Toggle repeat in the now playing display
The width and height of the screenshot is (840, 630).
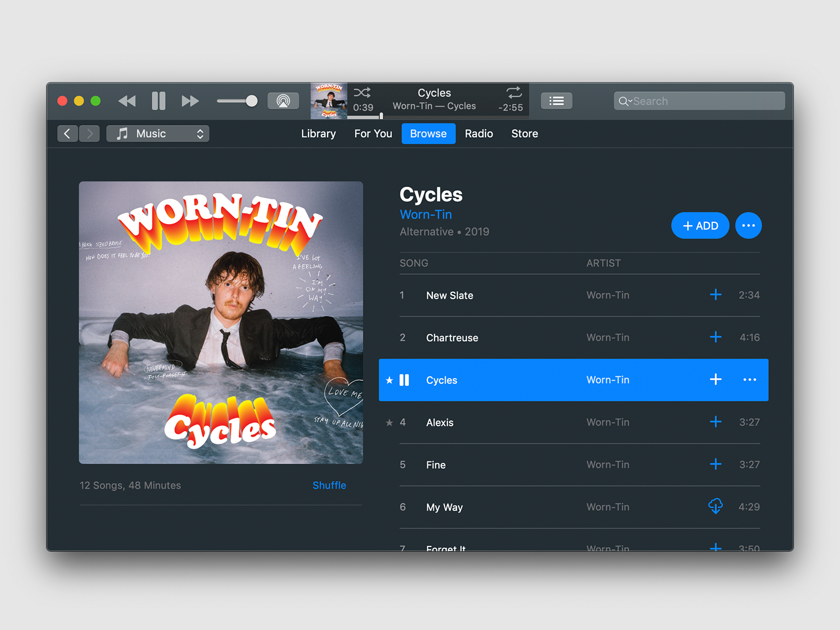coord(514,92)
